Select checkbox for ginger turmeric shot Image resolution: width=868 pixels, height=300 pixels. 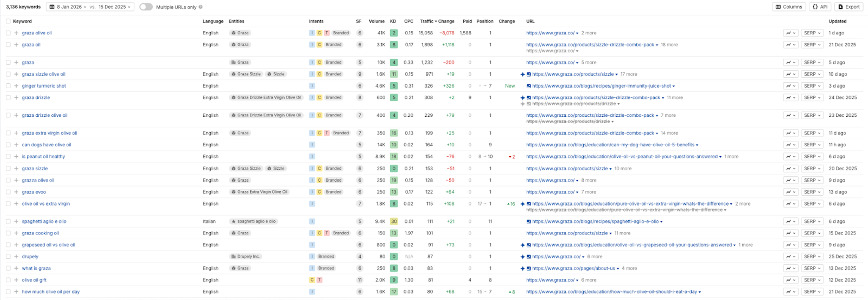(8, 86)
